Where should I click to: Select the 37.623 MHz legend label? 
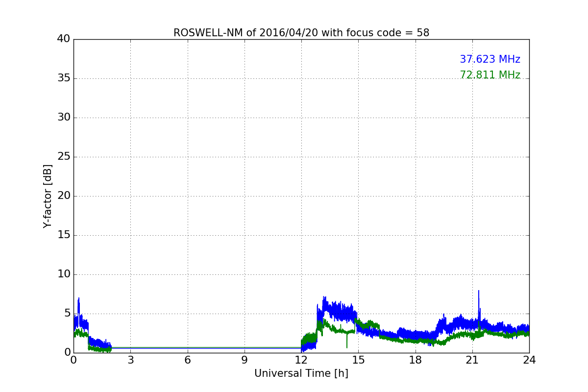click(490, 59)
